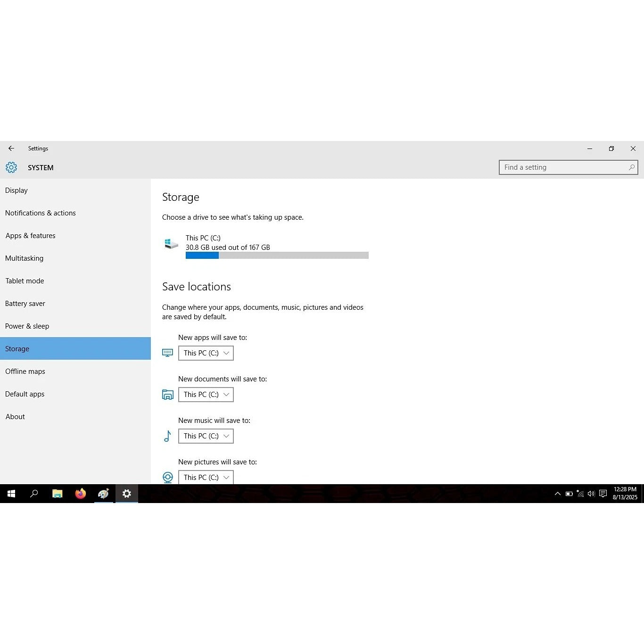
Task: Launch Firefox from the taskbar
Action: click(81, 494)
